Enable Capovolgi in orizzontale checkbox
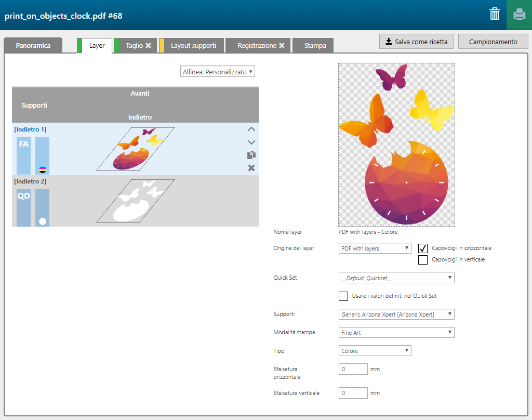 click(423, 248)
